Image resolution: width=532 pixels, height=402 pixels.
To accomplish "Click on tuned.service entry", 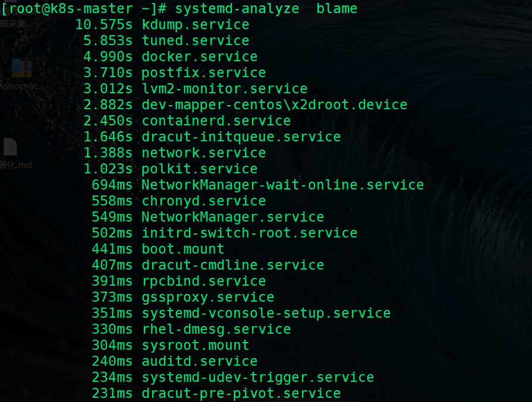I will pos(166,40).
